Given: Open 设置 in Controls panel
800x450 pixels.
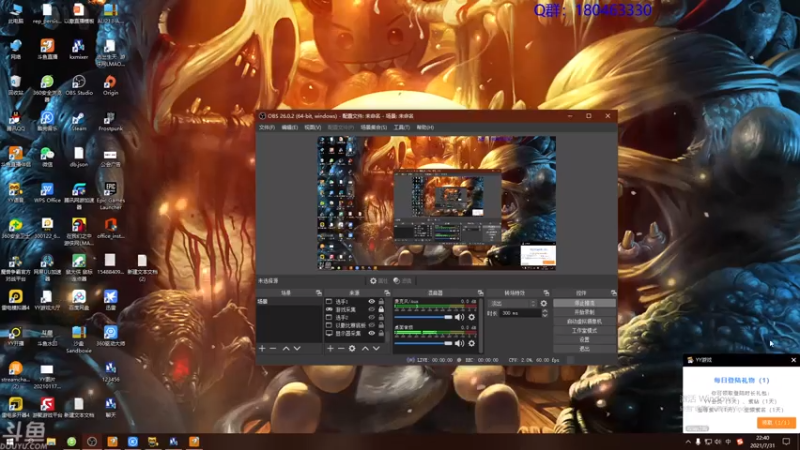Looking at the screenshot, I should point(584,340).
